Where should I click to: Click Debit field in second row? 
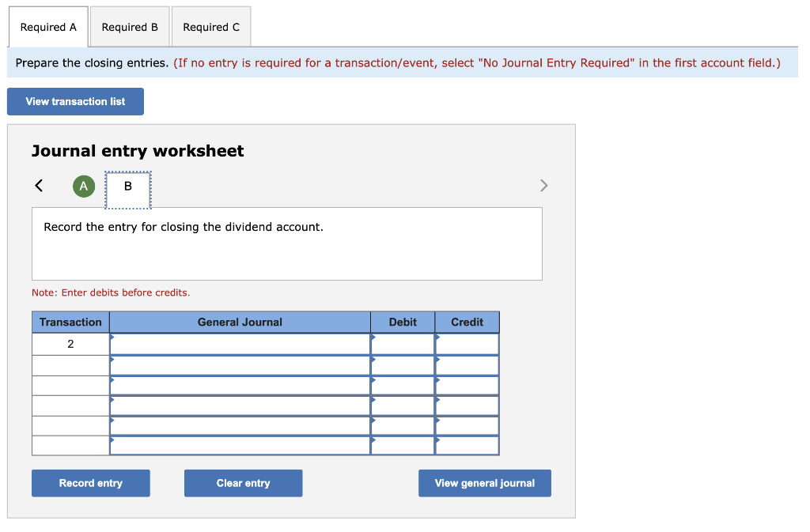403,365
